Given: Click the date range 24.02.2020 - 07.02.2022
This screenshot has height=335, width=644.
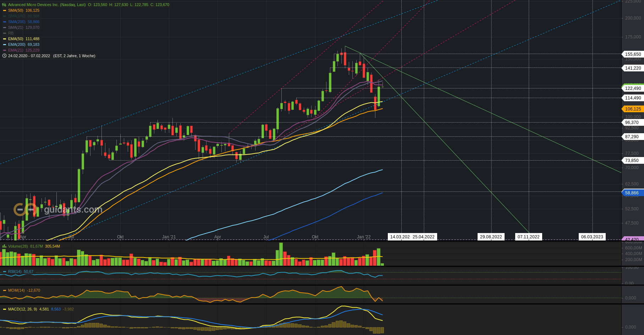Looking at the screenshot, I should (x=29, y=56).
